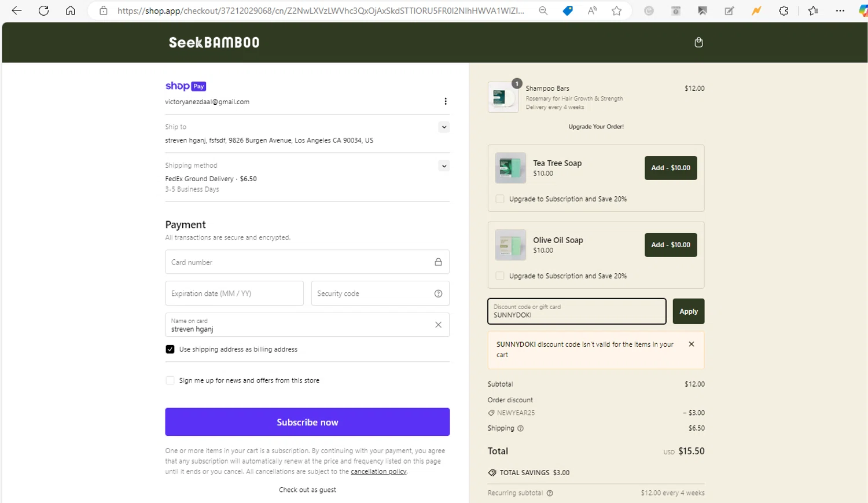Go back with the browser back arrow
Screen dimensions: 868x503
(17, 10)
